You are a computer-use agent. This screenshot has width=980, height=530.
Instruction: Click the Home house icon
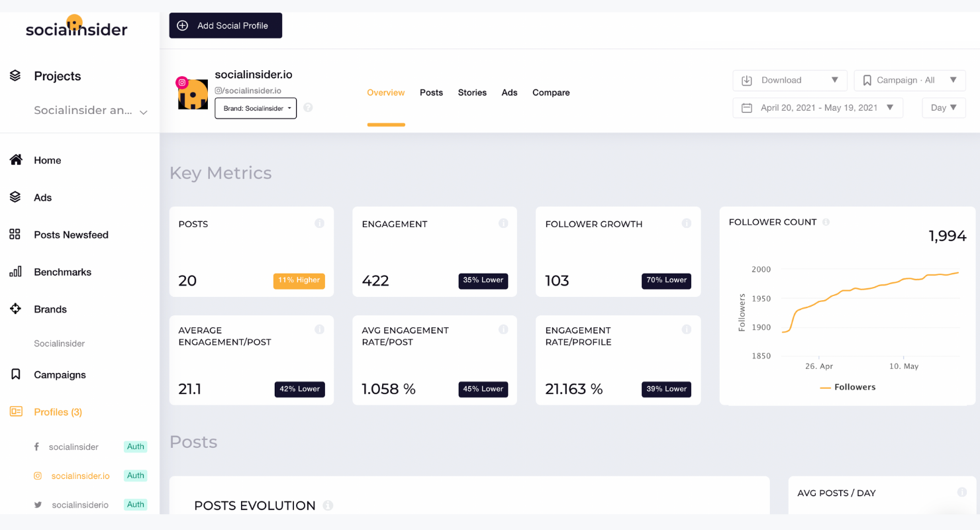[16, 160]
